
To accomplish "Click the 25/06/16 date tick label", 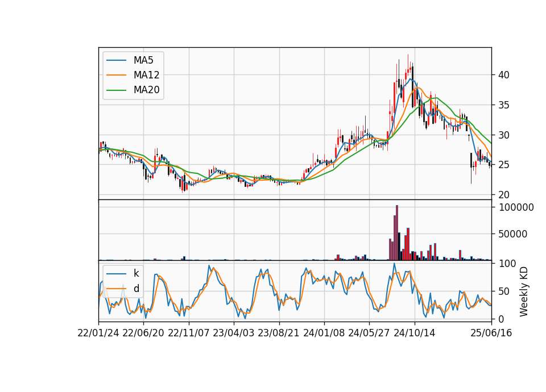I will point(491,333).
